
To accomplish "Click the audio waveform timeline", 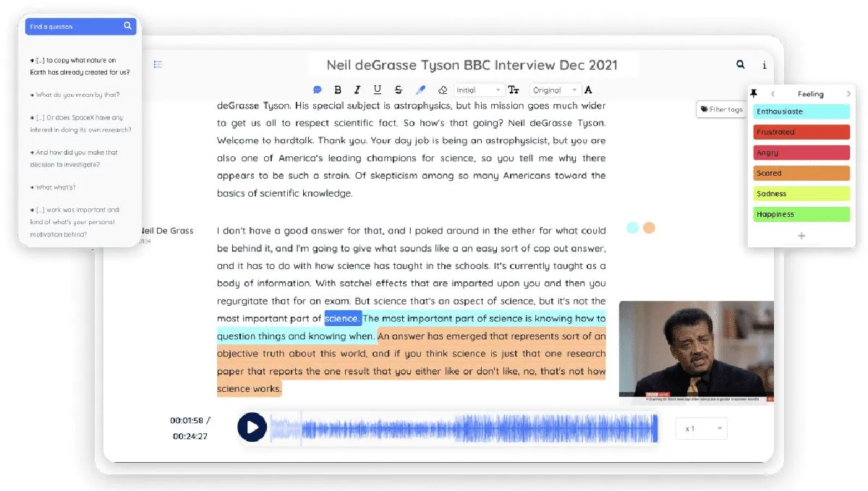I will click(x=464, y=428).
